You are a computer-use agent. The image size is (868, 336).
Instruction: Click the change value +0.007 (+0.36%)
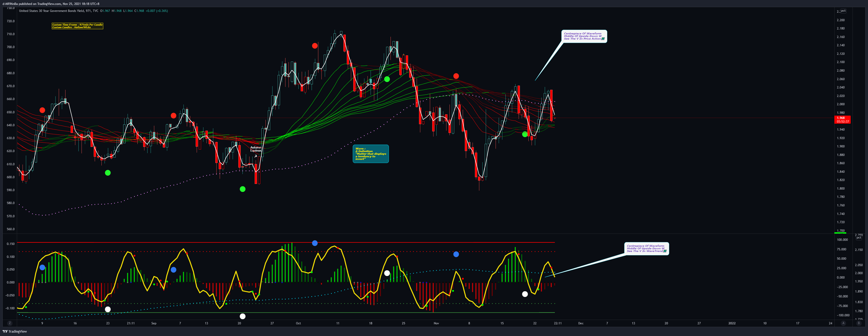tap(157, 11)
